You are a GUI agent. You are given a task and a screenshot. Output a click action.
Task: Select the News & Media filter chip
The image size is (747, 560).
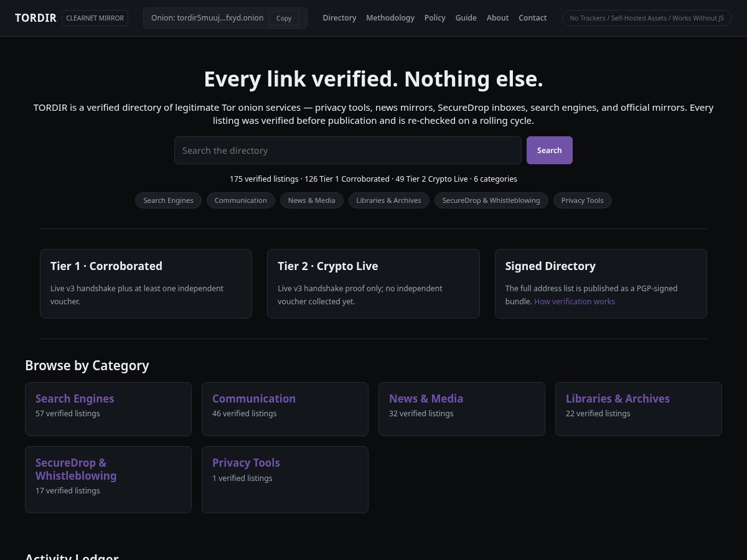tap(311, 200)
